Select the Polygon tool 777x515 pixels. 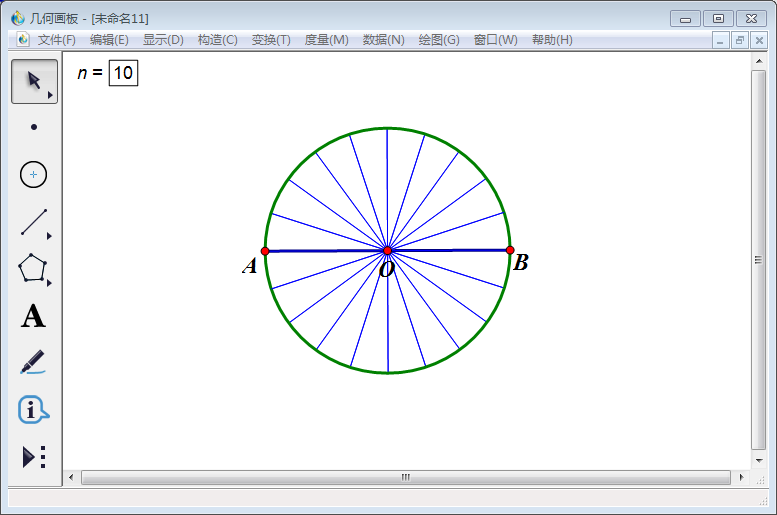34,269
